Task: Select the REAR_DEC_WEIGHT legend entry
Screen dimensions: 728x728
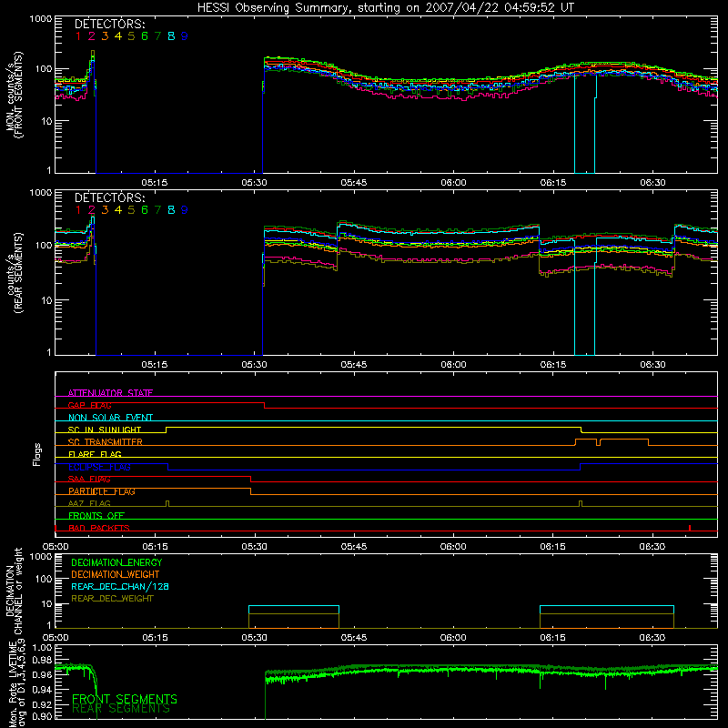Action: tap(112, 599)
